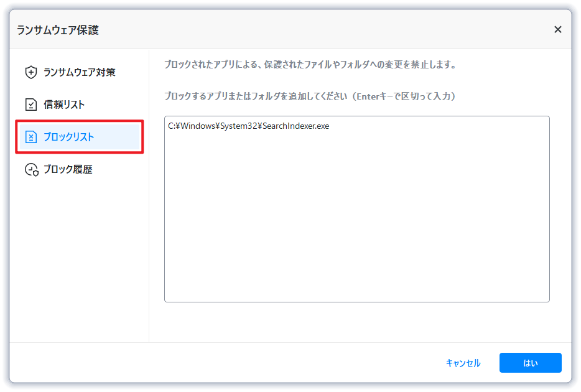This screenshot has height=392, width=581.
Task: Click the X document icon for ブロックリスト
Action: [x=30, y=137]
